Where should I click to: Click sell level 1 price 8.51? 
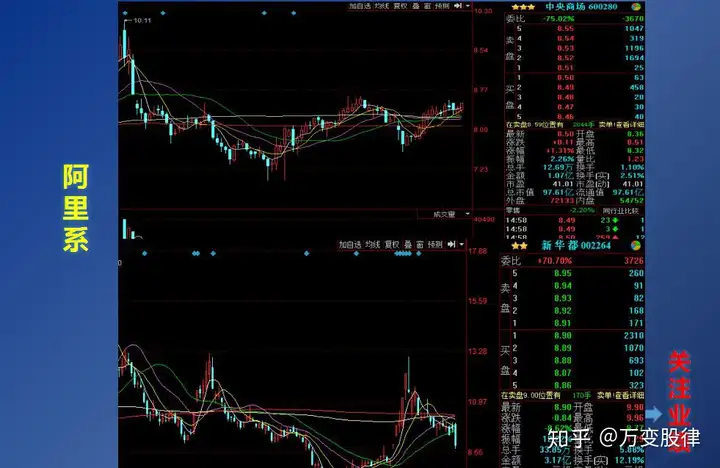coord(566,68)
